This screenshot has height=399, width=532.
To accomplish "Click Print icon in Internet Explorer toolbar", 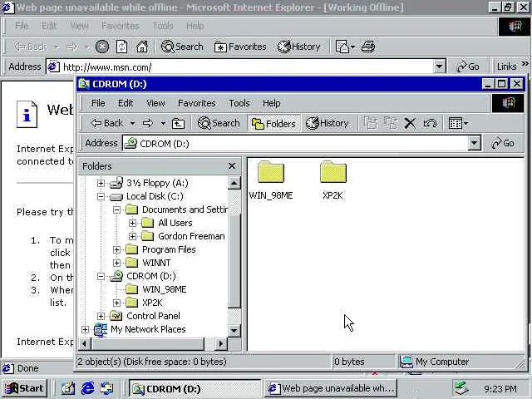I will point(368,47).
